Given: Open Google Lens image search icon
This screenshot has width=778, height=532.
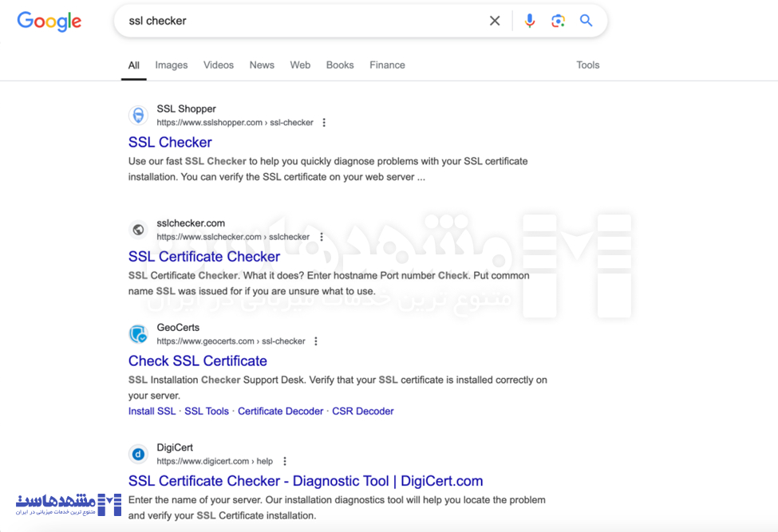Looking at the screenshot, I should pyautogui.click(x=558, y=21).
